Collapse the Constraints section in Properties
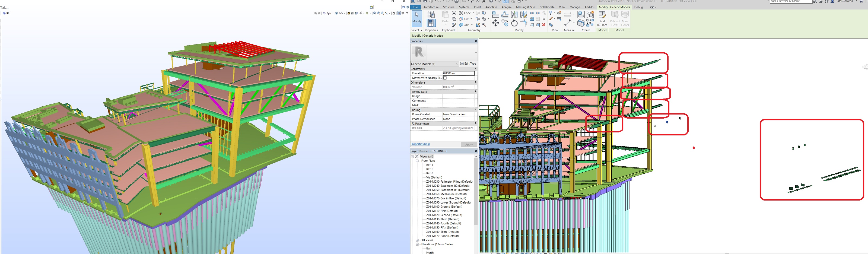The image size is (868, 254). [x=475, y=69]
